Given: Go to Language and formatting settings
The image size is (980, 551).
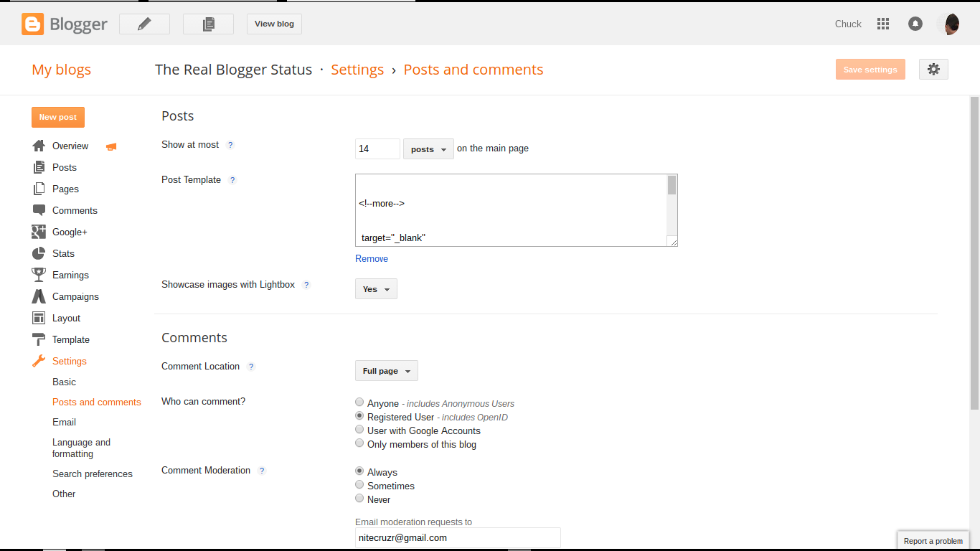Looking at the screenshot, I should point(81,448).
